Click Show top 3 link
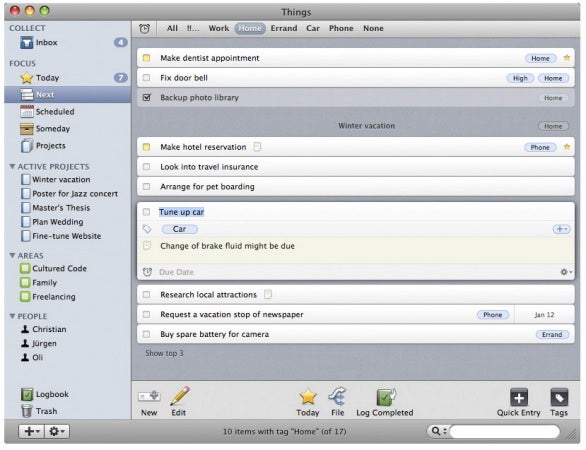The width and height of the screenshot is (586, 450). click(164, 353)
